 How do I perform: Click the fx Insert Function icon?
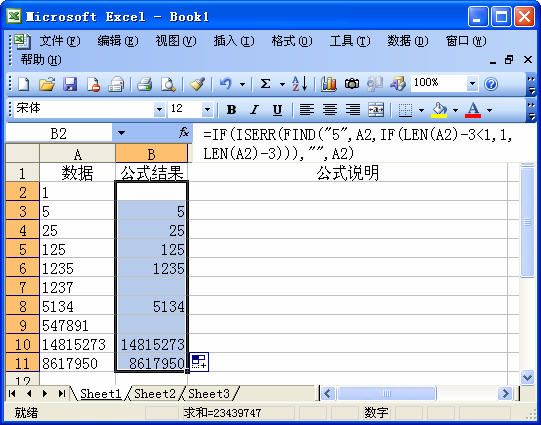(x=184, y=132)
